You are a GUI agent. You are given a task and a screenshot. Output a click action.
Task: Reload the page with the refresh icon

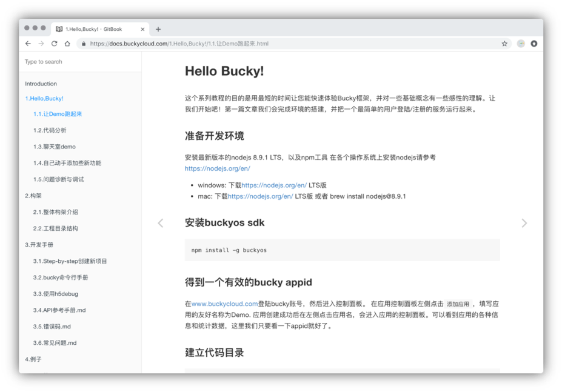pos(54,44)
